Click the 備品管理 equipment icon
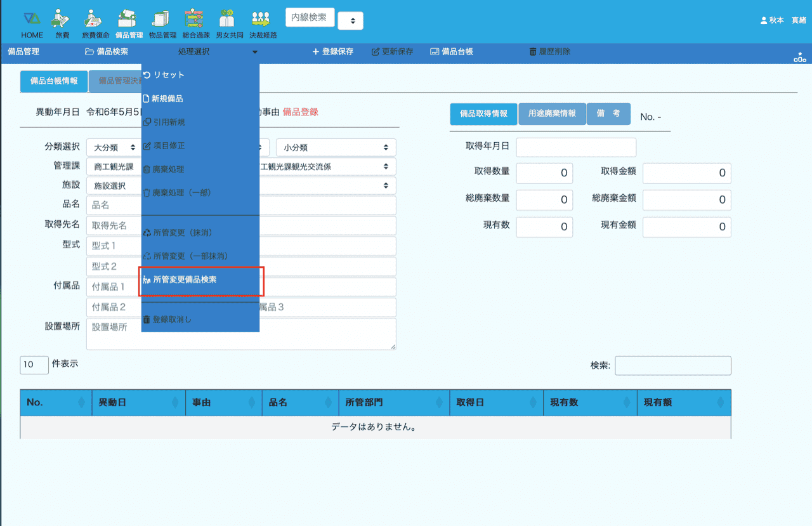812x526 pixels. (129, 23)
